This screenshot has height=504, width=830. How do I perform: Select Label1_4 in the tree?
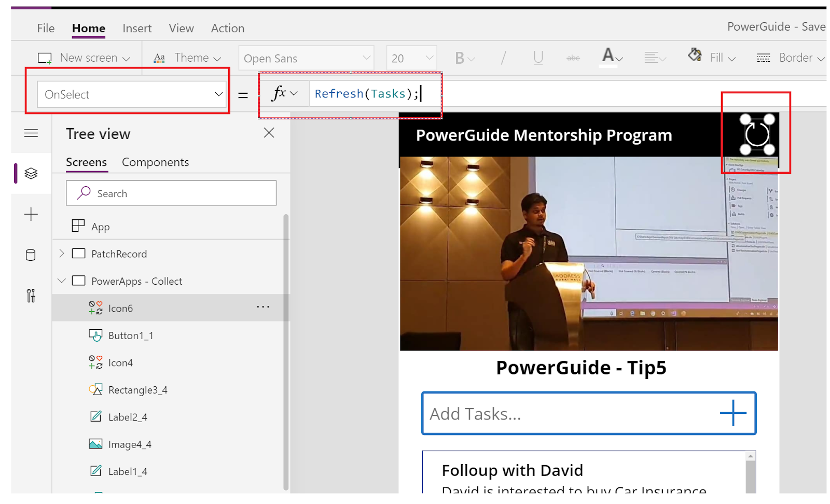[x=128, y=471]
